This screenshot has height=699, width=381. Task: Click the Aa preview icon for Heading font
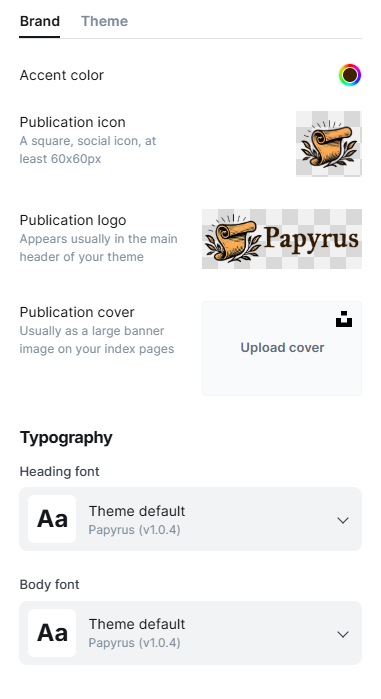pos(52,519)
